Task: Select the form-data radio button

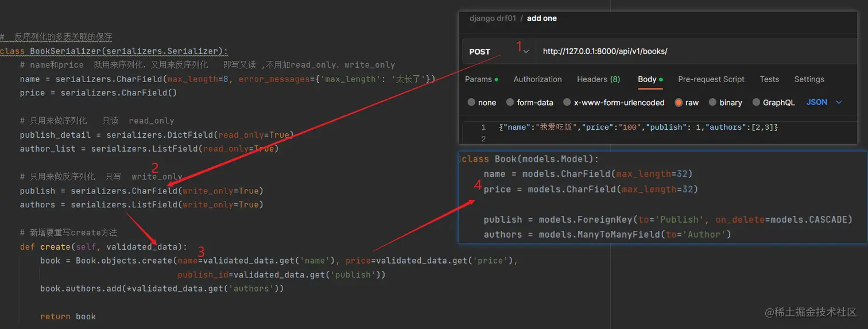Action: [x=510, y=102]
